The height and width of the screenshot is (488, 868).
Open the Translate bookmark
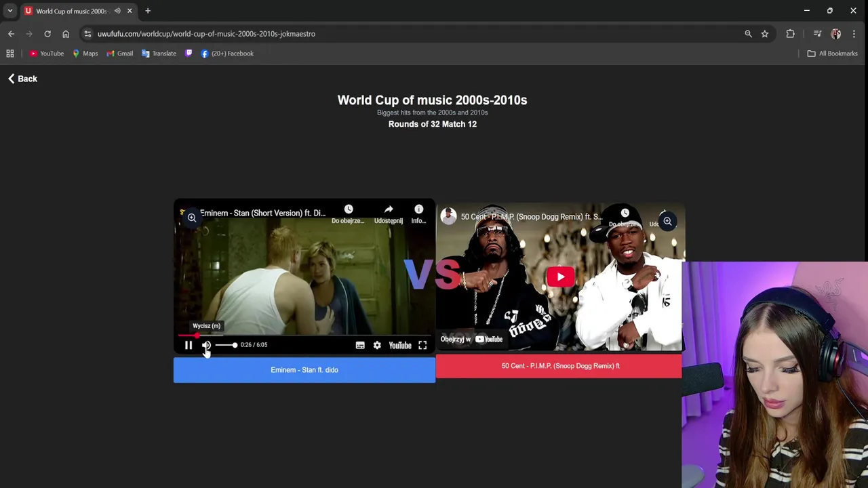(x=159, y=54)
